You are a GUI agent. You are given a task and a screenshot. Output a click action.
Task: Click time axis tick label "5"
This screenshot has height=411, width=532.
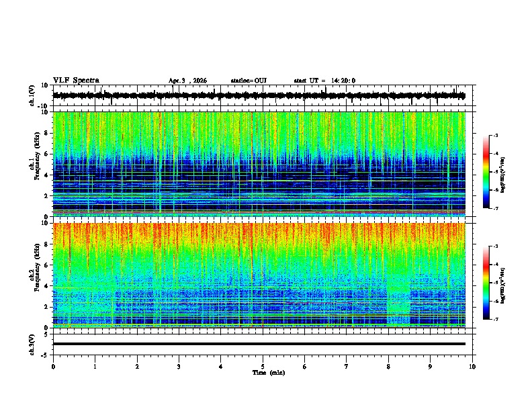(x=263, y=367)
